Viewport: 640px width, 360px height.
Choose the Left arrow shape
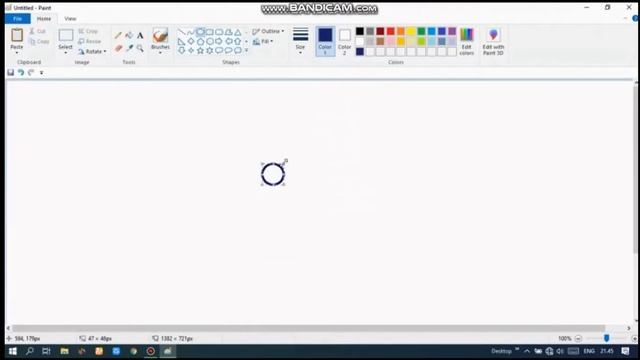coord(229,41)
